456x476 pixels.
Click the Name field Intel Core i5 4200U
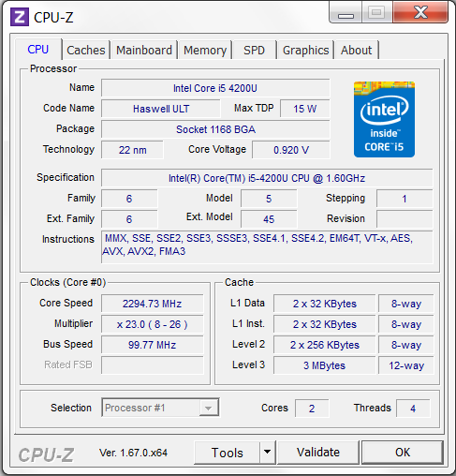pyautogui.click(x=215, y=88)
